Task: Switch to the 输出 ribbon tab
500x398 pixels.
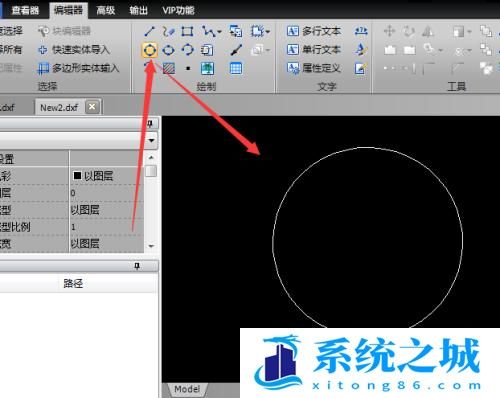Action: coord(138,10)
